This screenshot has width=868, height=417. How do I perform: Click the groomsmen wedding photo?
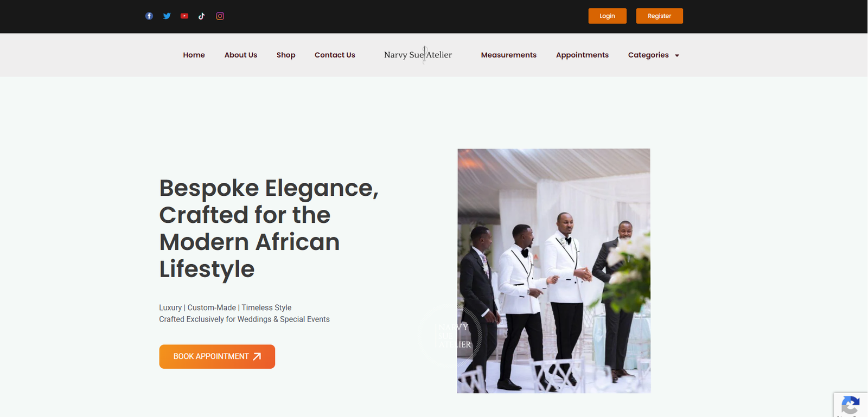click(554, 271)
